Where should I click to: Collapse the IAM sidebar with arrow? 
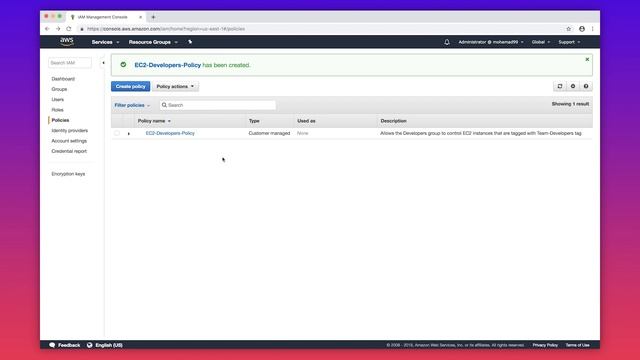coord(103,63)
